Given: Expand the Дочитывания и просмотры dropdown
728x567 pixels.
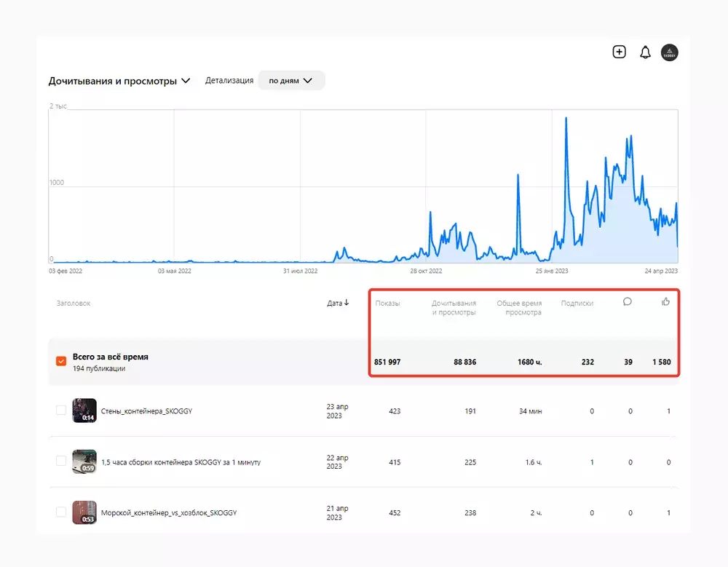Looking at the screenshot, I should point(119,81).
